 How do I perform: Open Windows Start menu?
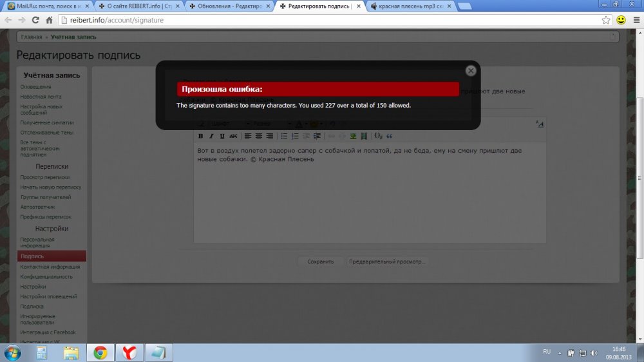click(13, 353)
